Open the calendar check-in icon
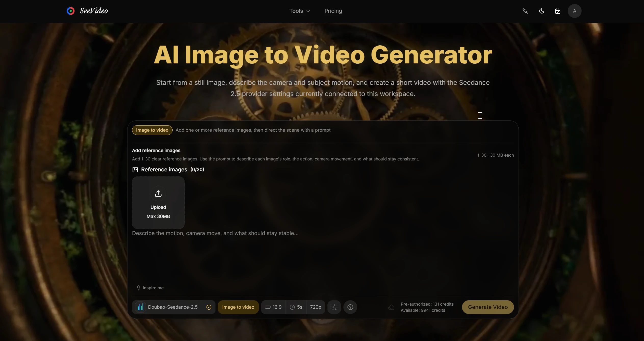 point(558,11)
